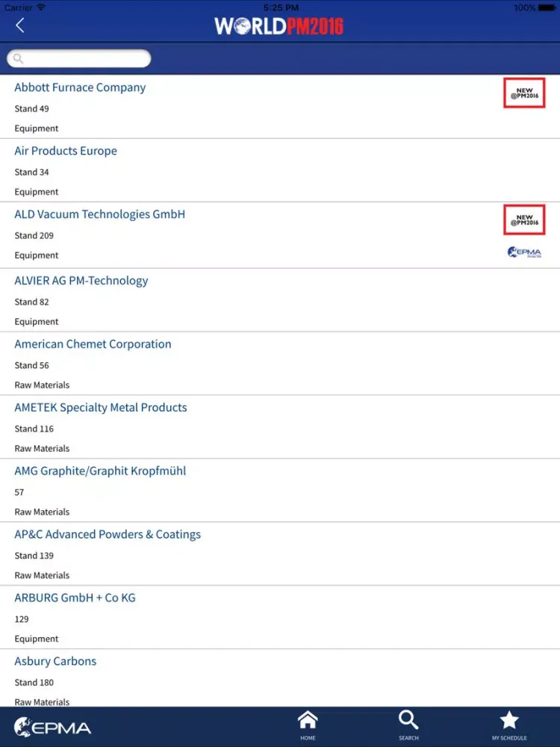
Task: Tap Raw Materials label under AP&C
Action: [x=42, y=575]
